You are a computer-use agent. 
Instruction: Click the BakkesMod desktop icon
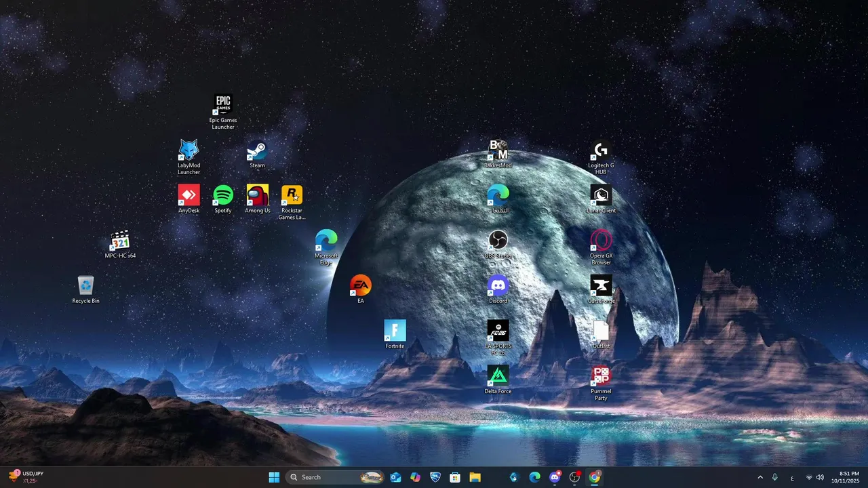pos(498,154)
